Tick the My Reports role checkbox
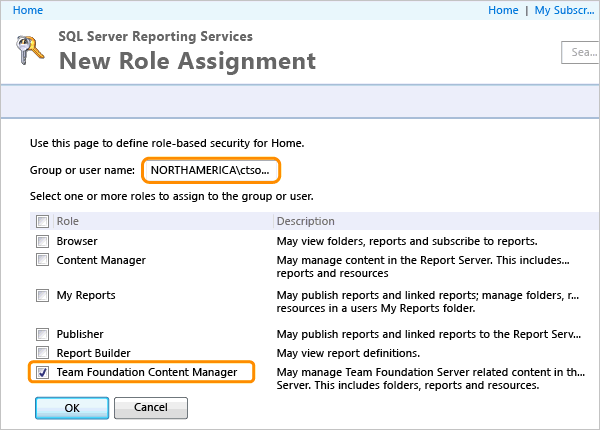The image size is (600, 430). click(x=43, y=296)
